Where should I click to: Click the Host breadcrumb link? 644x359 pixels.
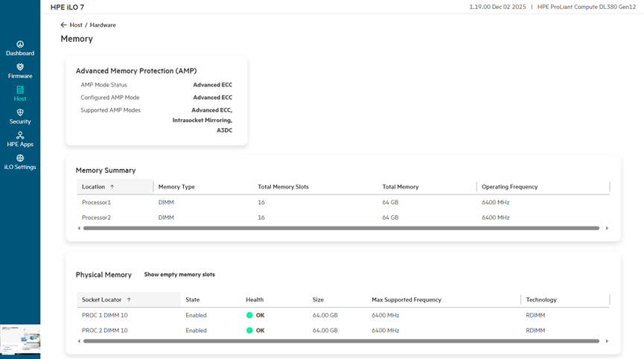[76, 25]
